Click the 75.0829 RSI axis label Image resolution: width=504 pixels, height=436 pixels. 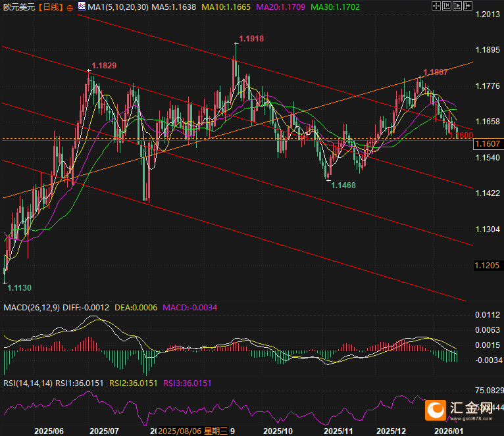[490, 391]
